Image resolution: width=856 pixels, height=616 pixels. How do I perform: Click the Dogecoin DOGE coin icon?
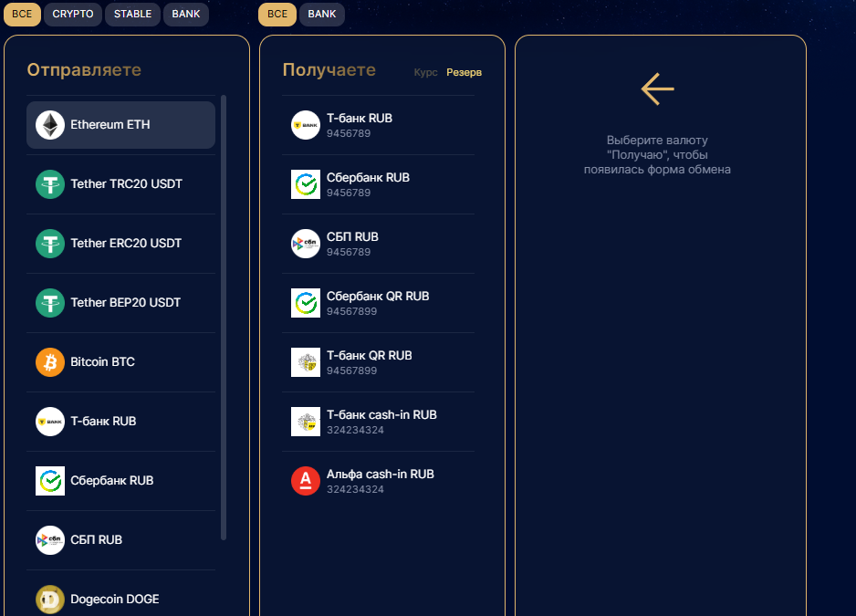point(50,600)
